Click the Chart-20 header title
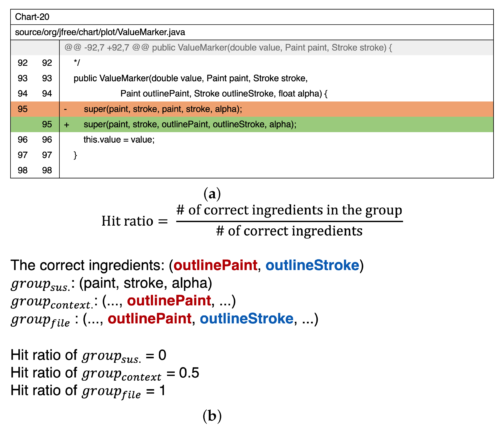The height and width of the screenshot is (431, 504). click(x=32, y=17)
